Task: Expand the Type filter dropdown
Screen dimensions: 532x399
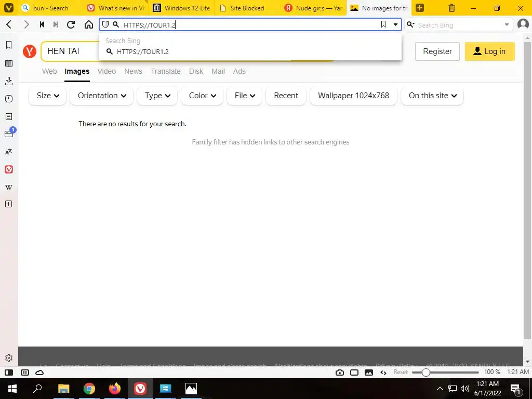Action: tap(157, 96)
